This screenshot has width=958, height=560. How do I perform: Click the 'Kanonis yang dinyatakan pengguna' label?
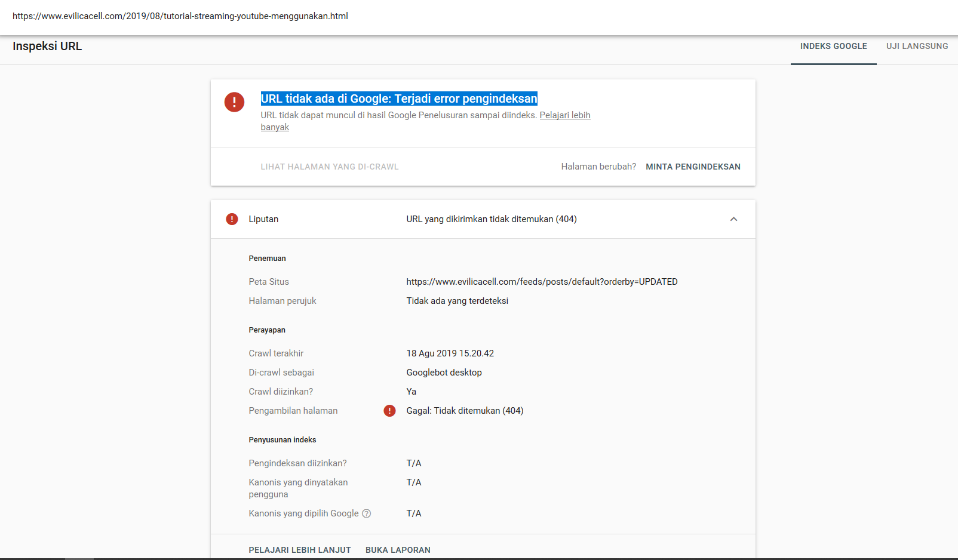tap(298, 488)
